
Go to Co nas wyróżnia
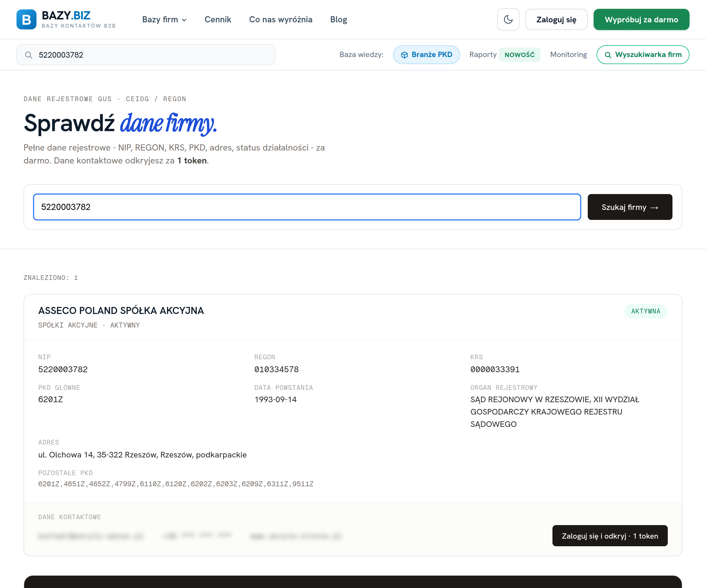point(281,19)
